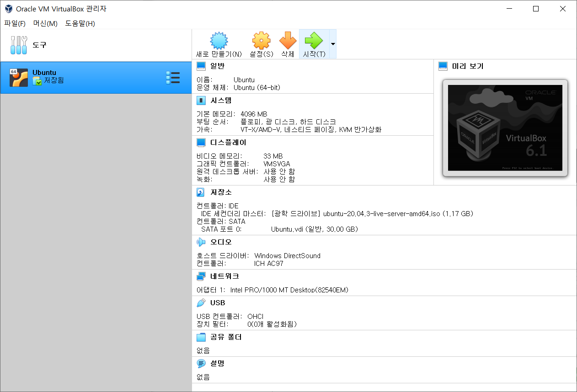Open the 설명 settings heading link
Image resolution: width=577 pixels, height=392 pixels.
coord(217,364)
